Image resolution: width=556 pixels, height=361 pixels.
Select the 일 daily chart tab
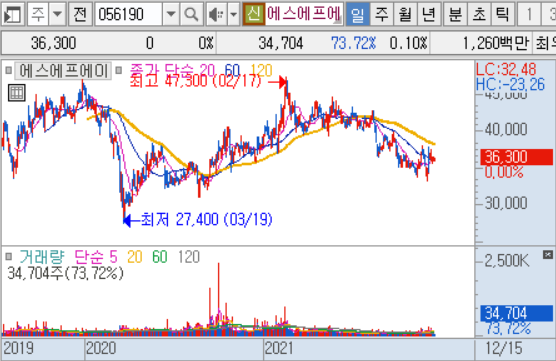pos(357,14)
